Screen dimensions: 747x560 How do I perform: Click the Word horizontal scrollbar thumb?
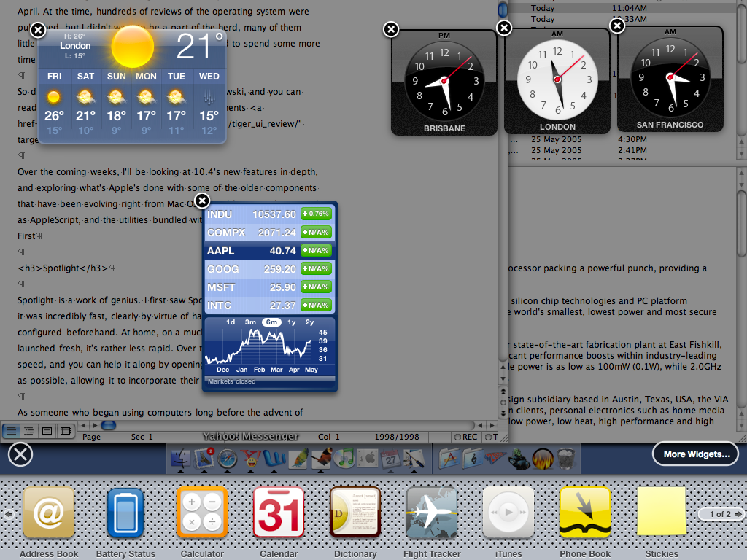[x=109, y=425]
